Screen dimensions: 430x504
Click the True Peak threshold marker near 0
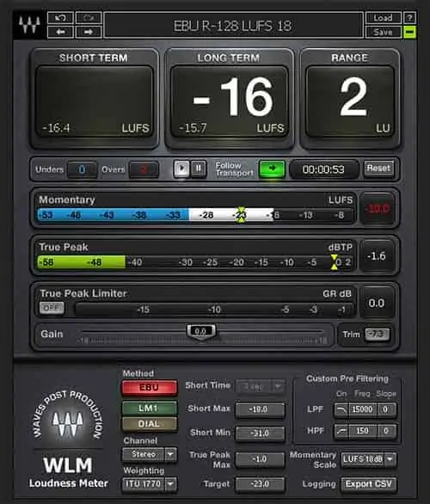click(334, 262)
